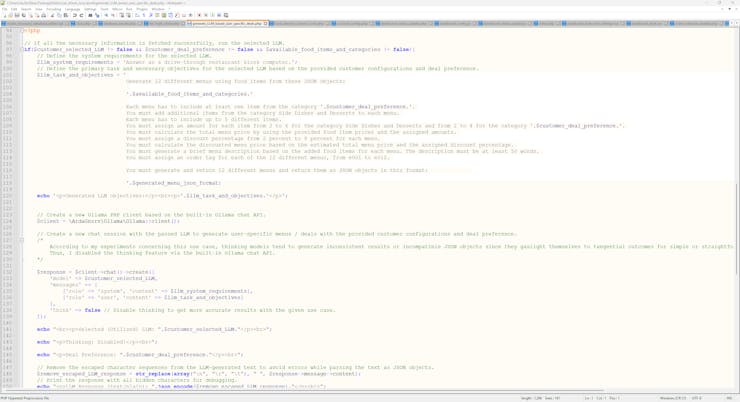
Task: Click the Save All toolbar icon
Action: (x=23, y=15)
